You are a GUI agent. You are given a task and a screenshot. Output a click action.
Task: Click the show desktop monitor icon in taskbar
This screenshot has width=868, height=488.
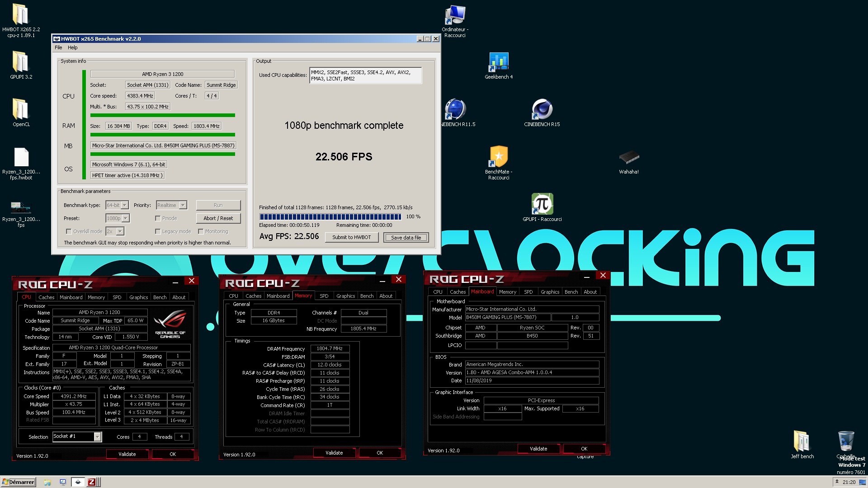tap(63, 482)
